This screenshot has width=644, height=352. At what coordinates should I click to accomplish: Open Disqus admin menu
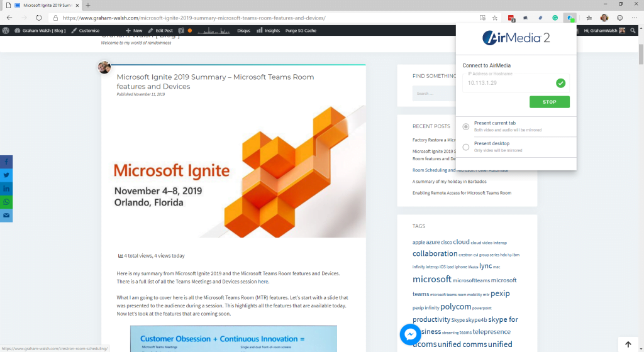pos(243,30)
